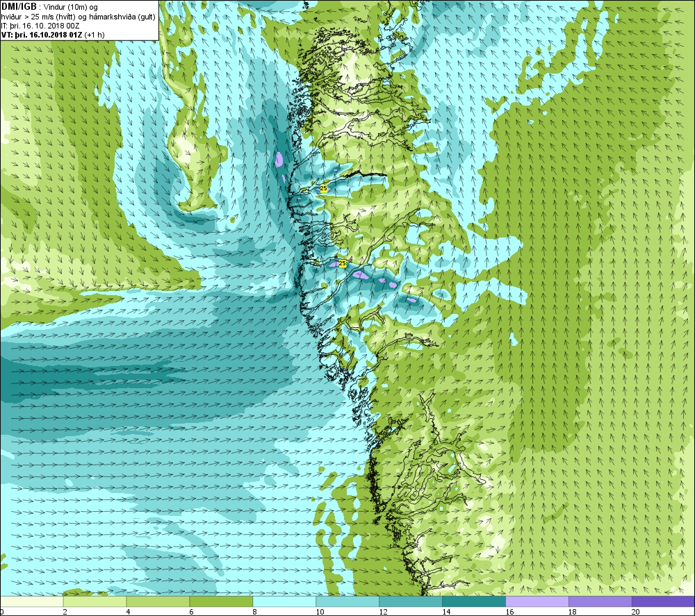Screen dimensions: 695x616
Task: Click the scale label '16' under the legend
Action: 509,612
